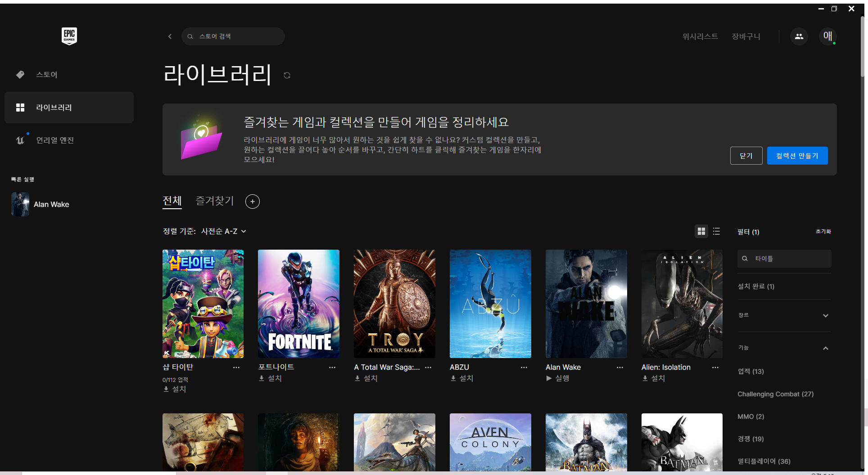This screenshot has height=475, width=868.
Task: Open more options for Alan Wake
Action: point(620,367)
